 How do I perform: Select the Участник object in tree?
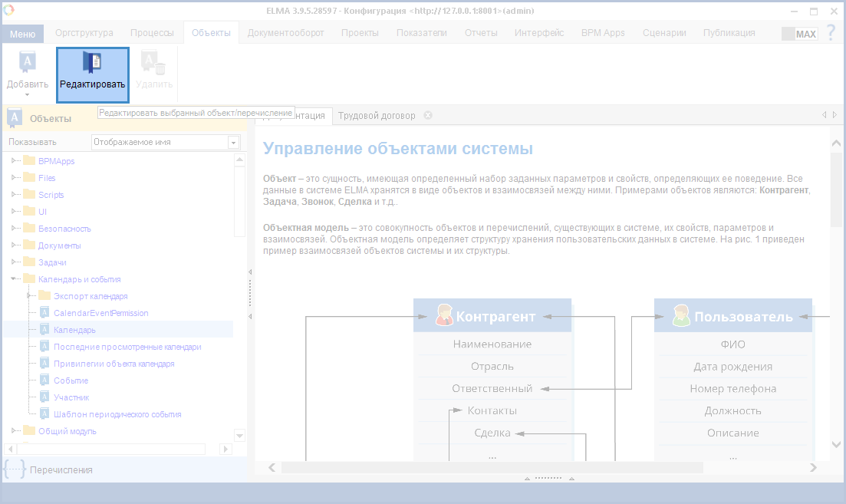71,397
